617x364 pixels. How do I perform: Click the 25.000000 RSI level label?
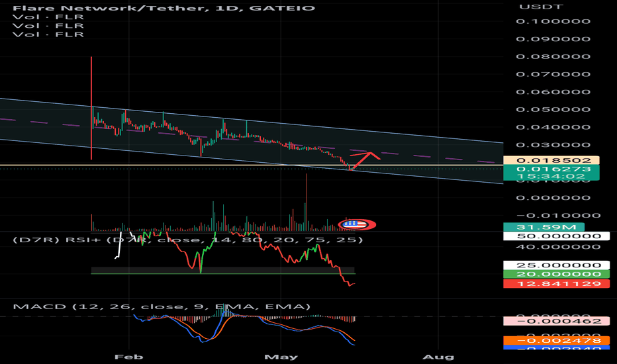coord(556,265)
